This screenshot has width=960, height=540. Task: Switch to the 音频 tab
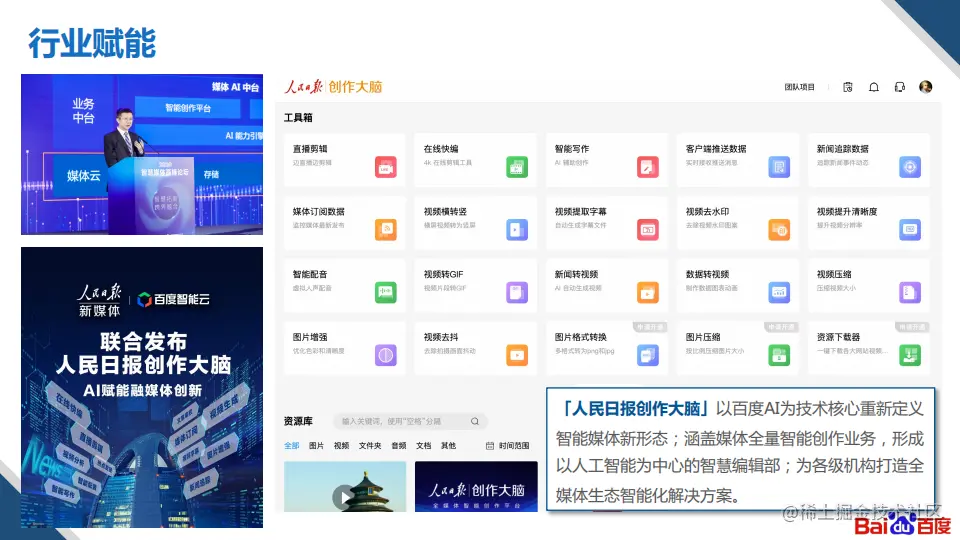pos(399,446)
